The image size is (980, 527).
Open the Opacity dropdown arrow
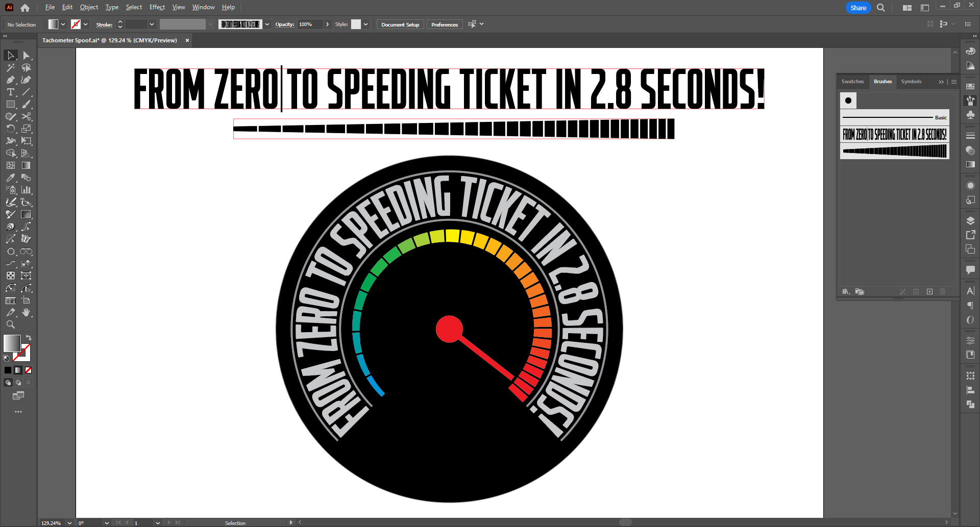[328, 24]
